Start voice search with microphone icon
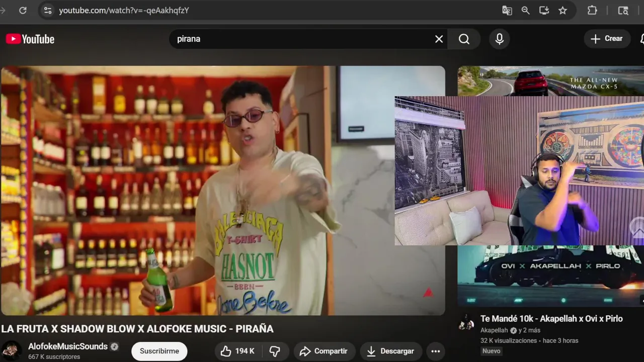Image resolution: width=644 pixels, height=362 pixels. pos(500,39)
